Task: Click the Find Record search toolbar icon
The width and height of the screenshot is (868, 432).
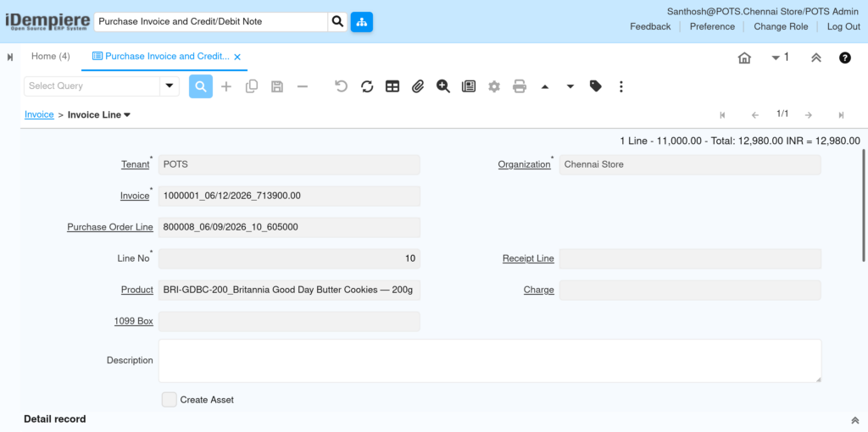Action: (200, 86)
